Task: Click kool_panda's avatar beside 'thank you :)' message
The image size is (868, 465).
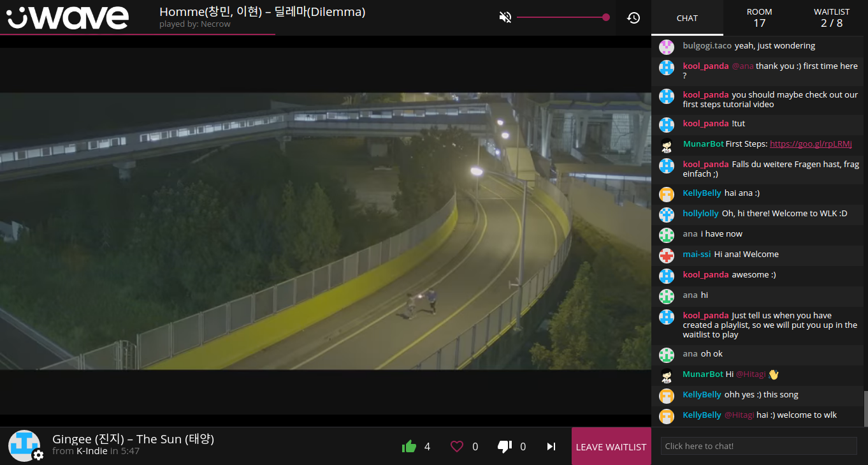Action: point(667,67)
